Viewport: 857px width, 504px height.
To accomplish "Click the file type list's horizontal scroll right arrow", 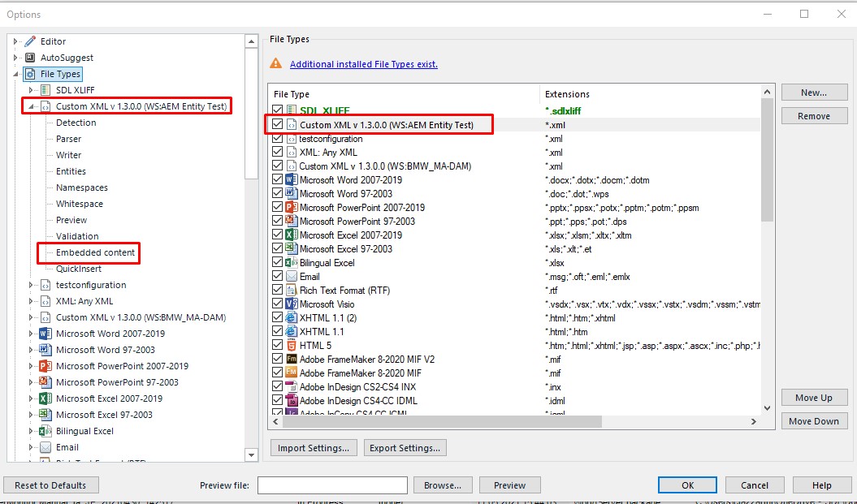I will click(x=754, y=421).
